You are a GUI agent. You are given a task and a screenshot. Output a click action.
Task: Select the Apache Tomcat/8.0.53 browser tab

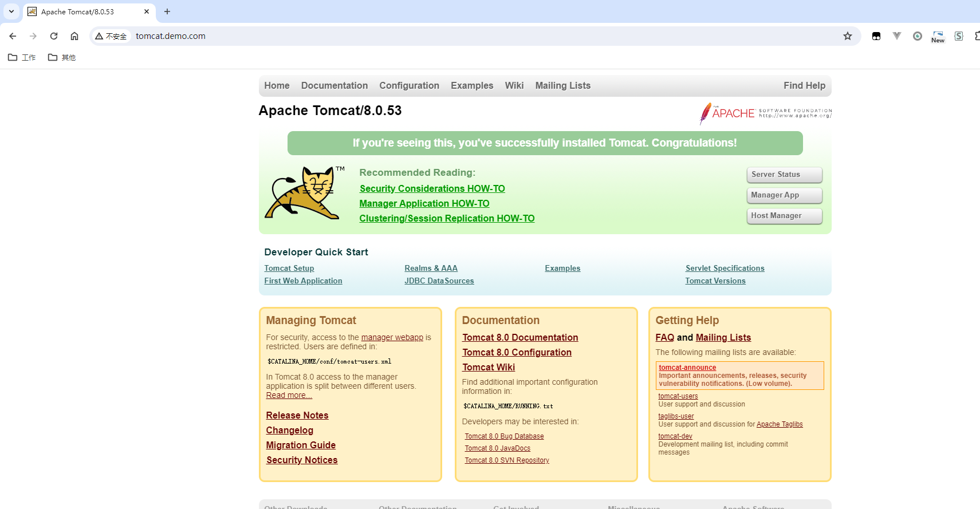pos(89,11)
